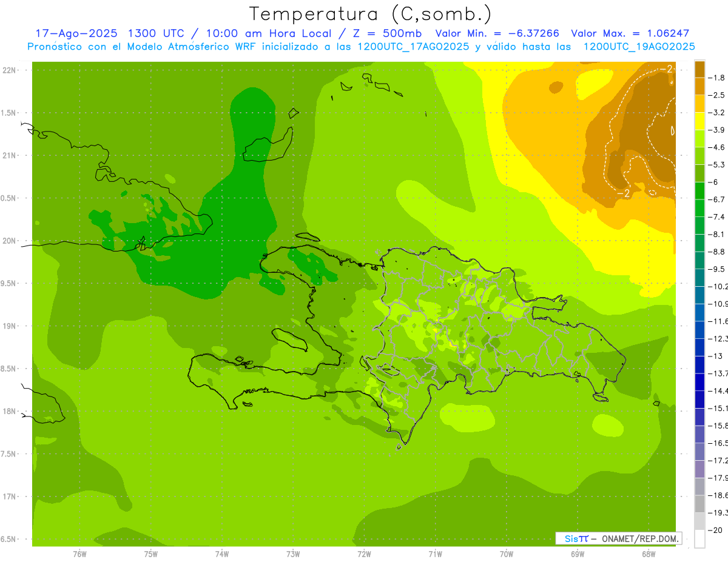728x562 pixels.
Task: Click the '71W' longitude label
Action: point(435,554)
